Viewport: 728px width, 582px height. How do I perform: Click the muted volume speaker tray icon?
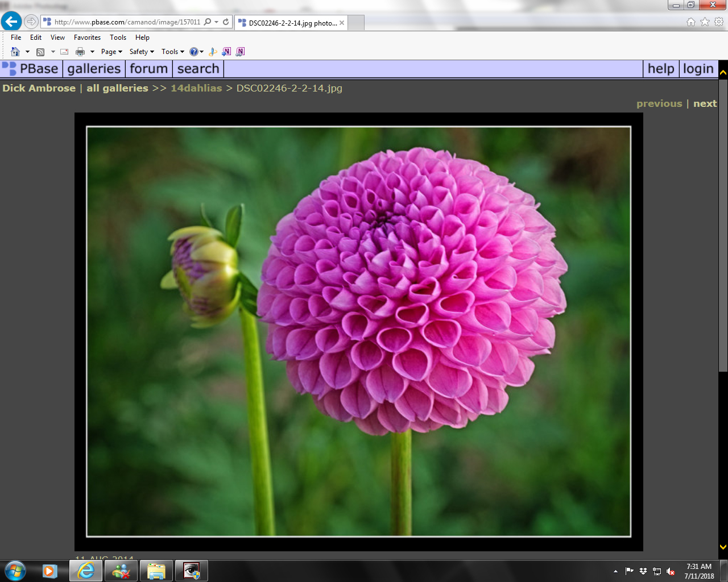click(x=671, y=571)
